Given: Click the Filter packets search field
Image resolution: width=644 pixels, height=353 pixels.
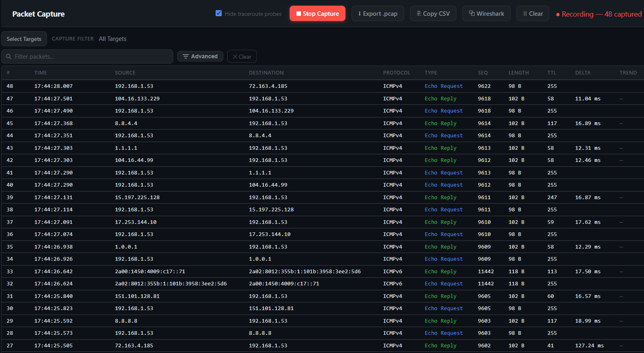Looking at the screenshot, I should pyautogui.click(x=87, y=57).
